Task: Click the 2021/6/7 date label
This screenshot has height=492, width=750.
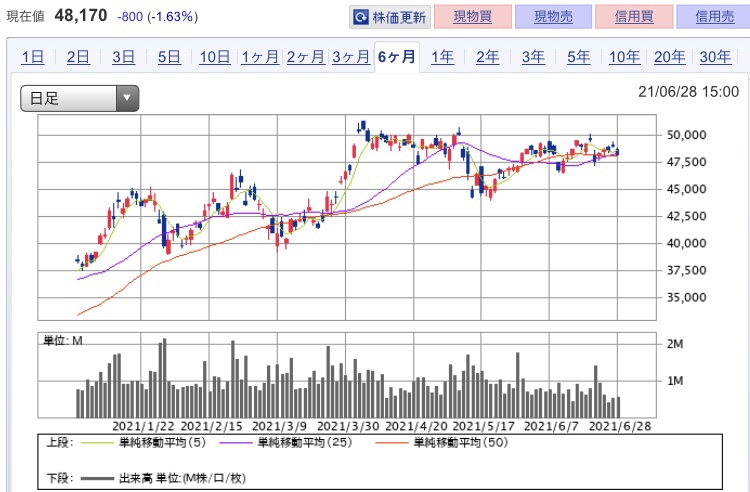Action: [551, 426]
